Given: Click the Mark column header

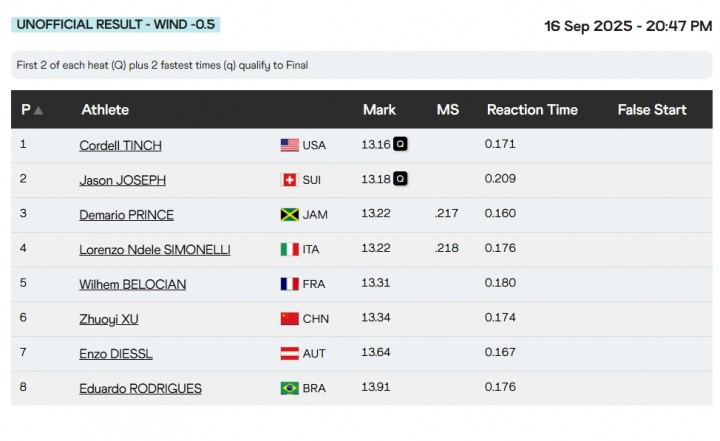Looking at the screenshot, I should [x=379, y=110].
